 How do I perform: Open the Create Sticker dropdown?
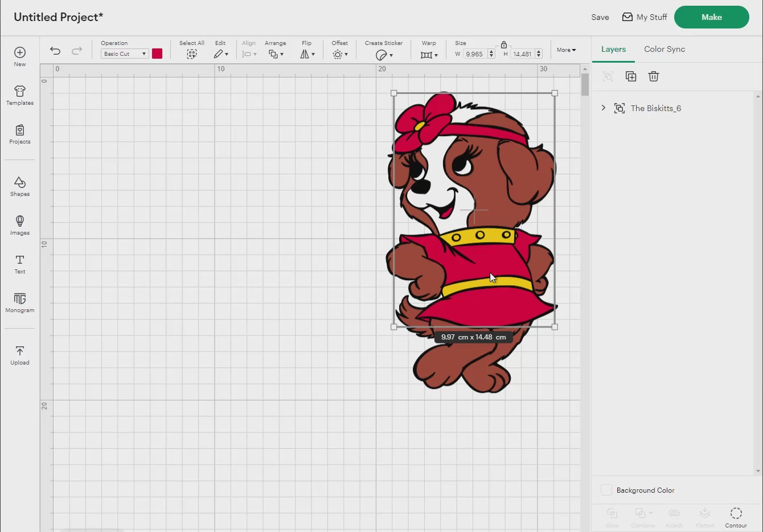[384, 55]
